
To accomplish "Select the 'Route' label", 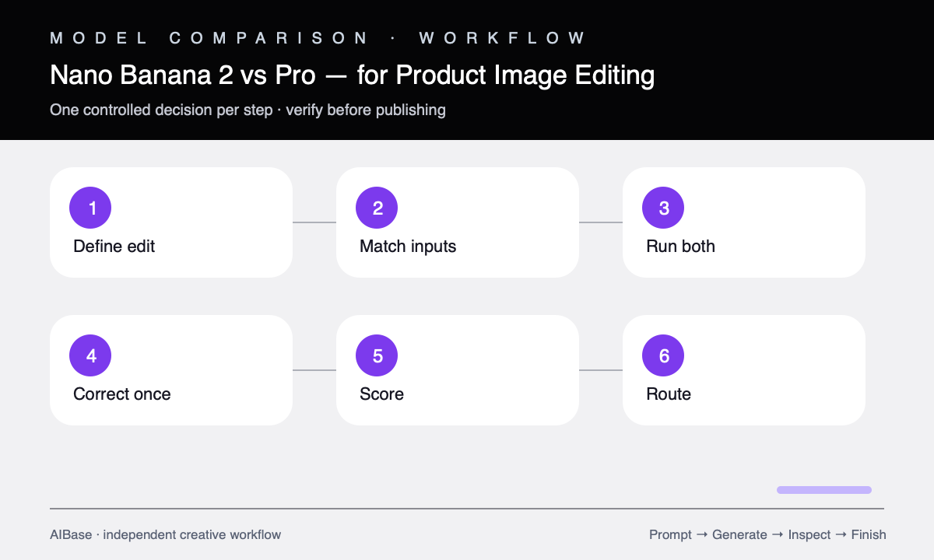I will click(x=669, y=394).
